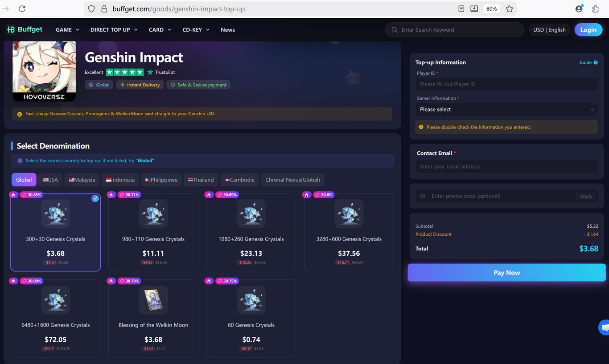Click the Blessing of the Welkin Moon title

[x=153, y=325]
